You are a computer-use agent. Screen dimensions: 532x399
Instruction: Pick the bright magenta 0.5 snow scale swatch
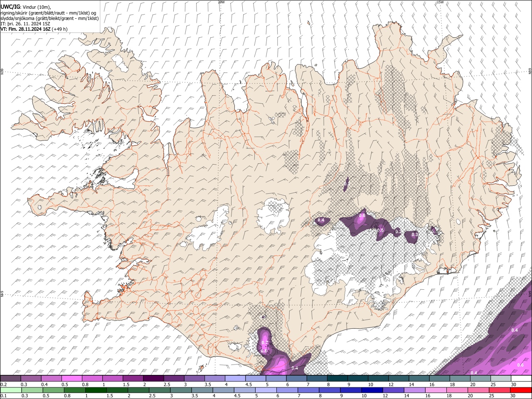(71, 379)
